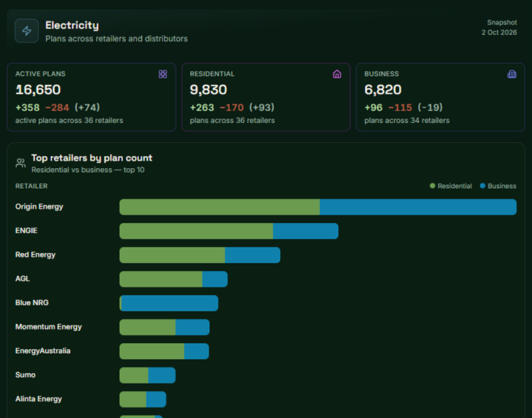The image size is (532, 418).
Task: Click the +358 added plans figure
Action: [x=27, y=108]
